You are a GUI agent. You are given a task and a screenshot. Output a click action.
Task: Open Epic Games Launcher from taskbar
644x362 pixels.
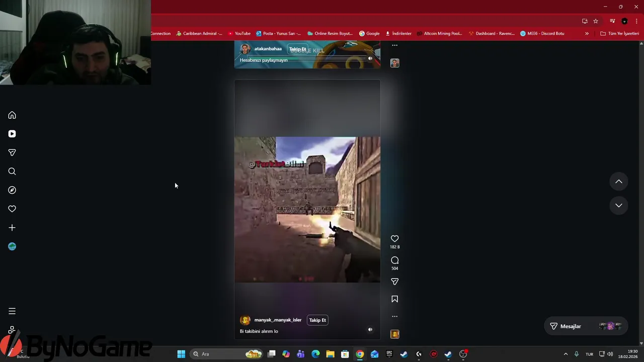(x=389, y=354)
